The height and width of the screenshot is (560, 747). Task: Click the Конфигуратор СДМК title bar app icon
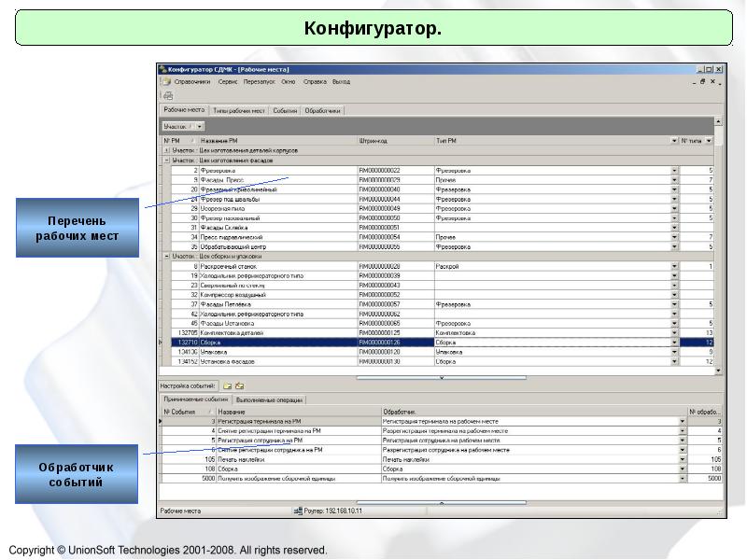coord(163,69)
